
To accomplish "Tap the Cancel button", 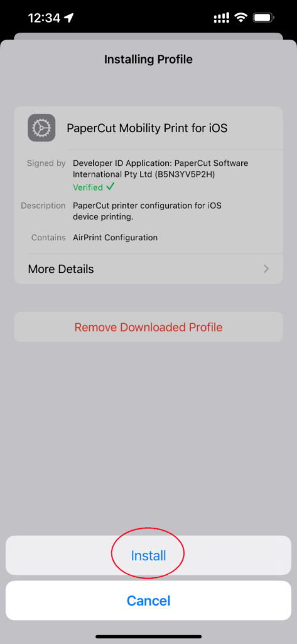I will click(x=148, y=601).
